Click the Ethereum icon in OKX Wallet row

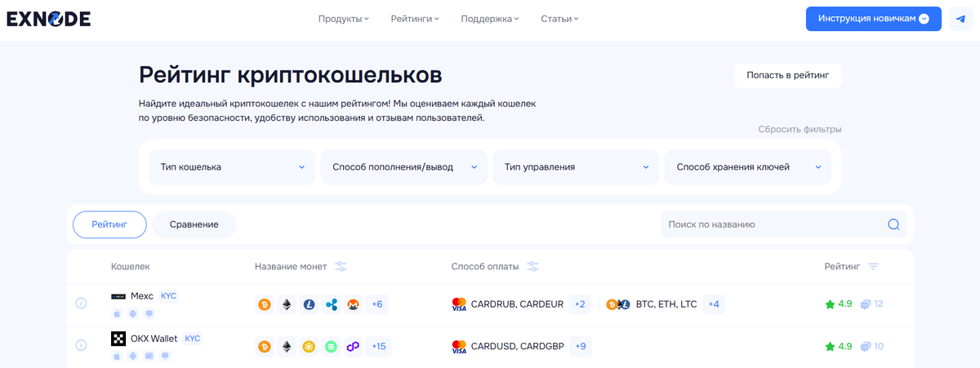287,347
